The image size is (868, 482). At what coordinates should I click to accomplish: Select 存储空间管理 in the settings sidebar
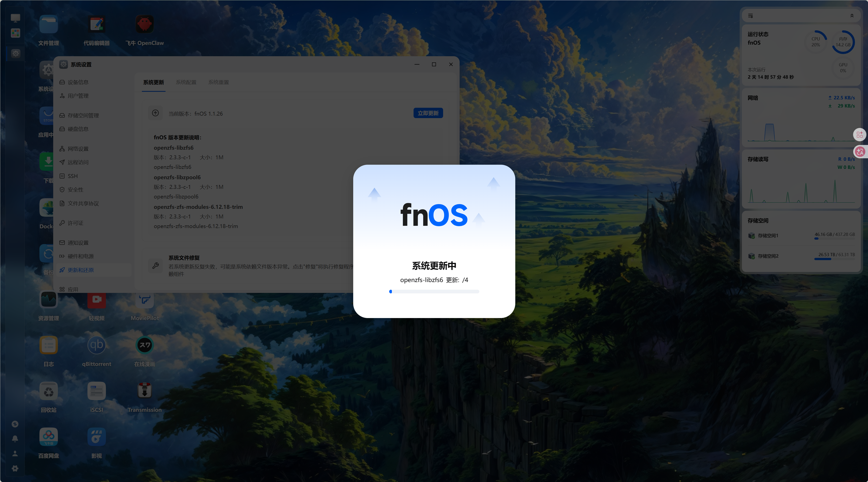tap(83, 115)
